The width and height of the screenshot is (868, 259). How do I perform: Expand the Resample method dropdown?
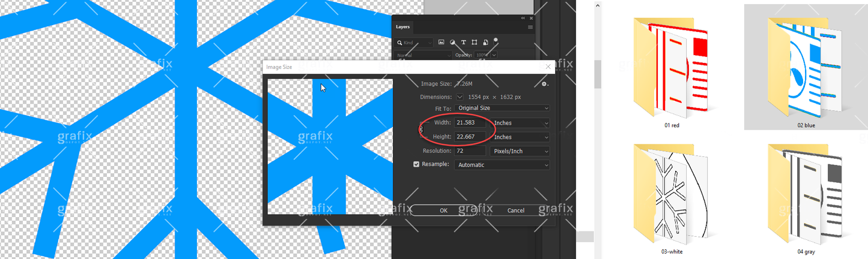pyautogui.click(x=502, y=165)
